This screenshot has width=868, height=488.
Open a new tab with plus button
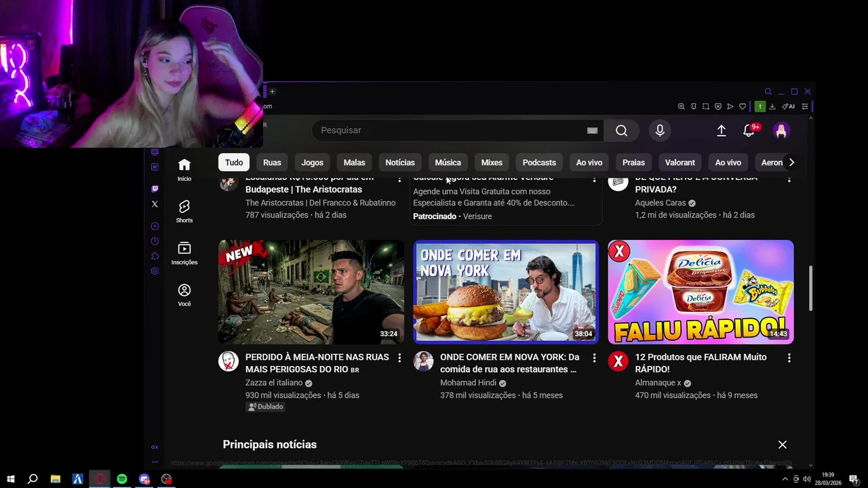pos(272,91)
